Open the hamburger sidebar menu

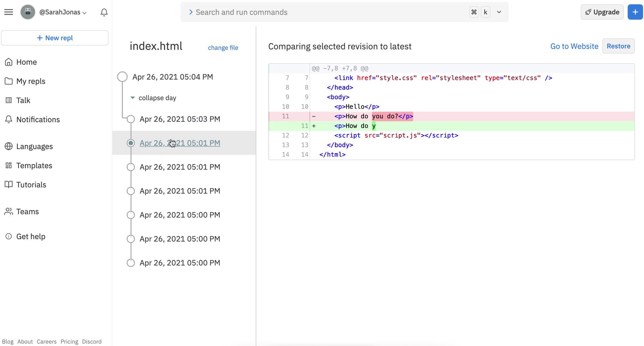tap(9, 12)
